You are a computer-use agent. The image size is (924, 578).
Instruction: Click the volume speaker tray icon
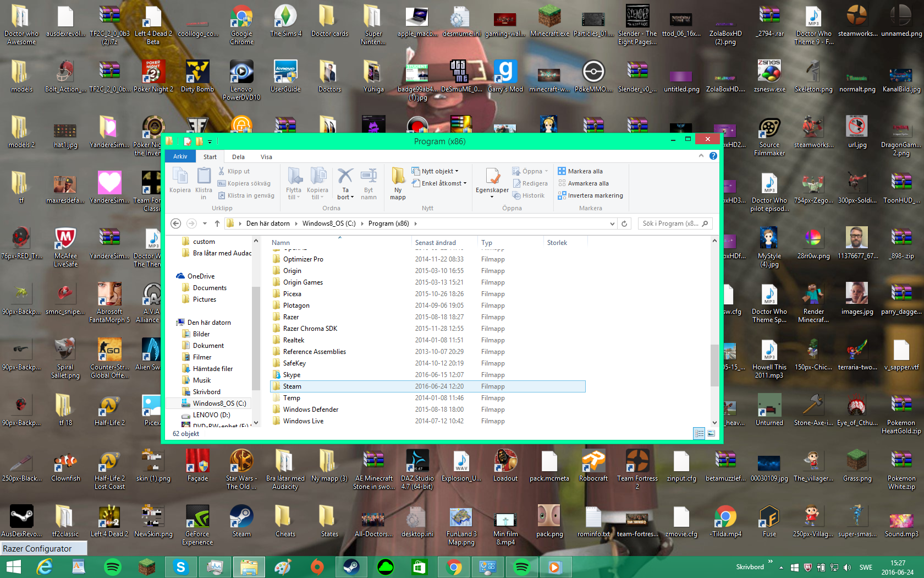pyautogui.click(x=847, y=568)
